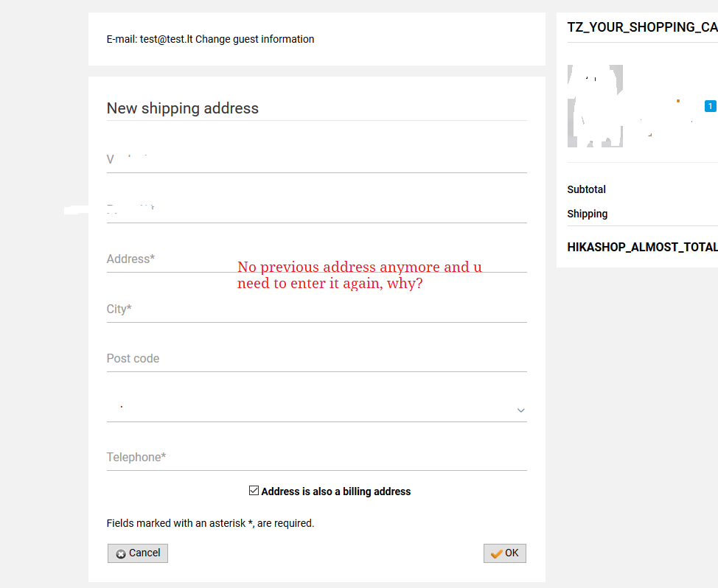Click the Subtotal row in cart summary
Viewport: 718px width, 588px height.
[x=643, y=189]
